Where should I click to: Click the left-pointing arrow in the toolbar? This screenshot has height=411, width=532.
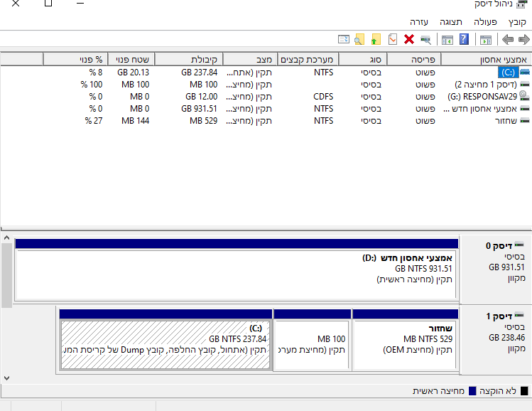(508, 40)
